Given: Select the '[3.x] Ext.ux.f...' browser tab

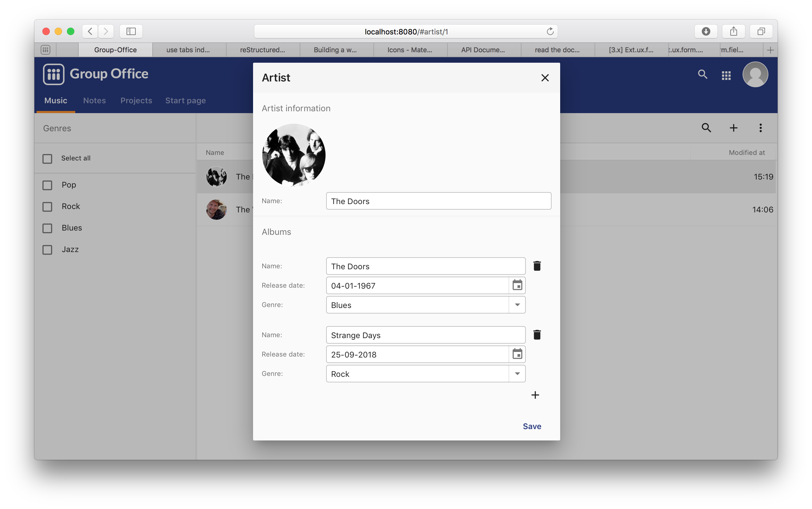Looking at the screenshot, I should (631, 50).
